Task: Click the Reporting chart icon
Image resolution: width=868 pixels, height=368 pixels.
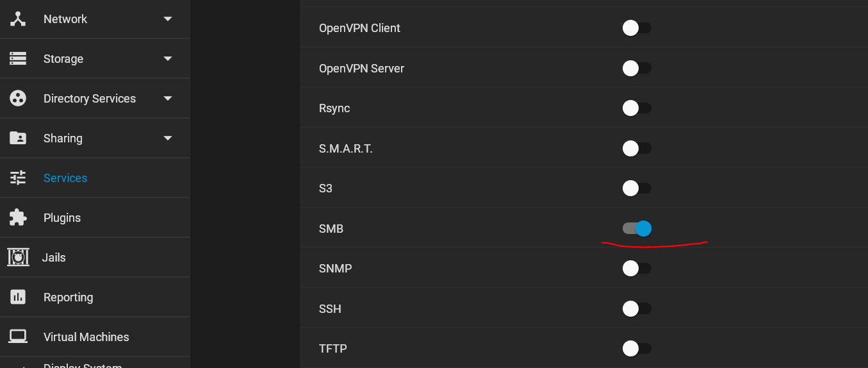Action: pos(18,297)
